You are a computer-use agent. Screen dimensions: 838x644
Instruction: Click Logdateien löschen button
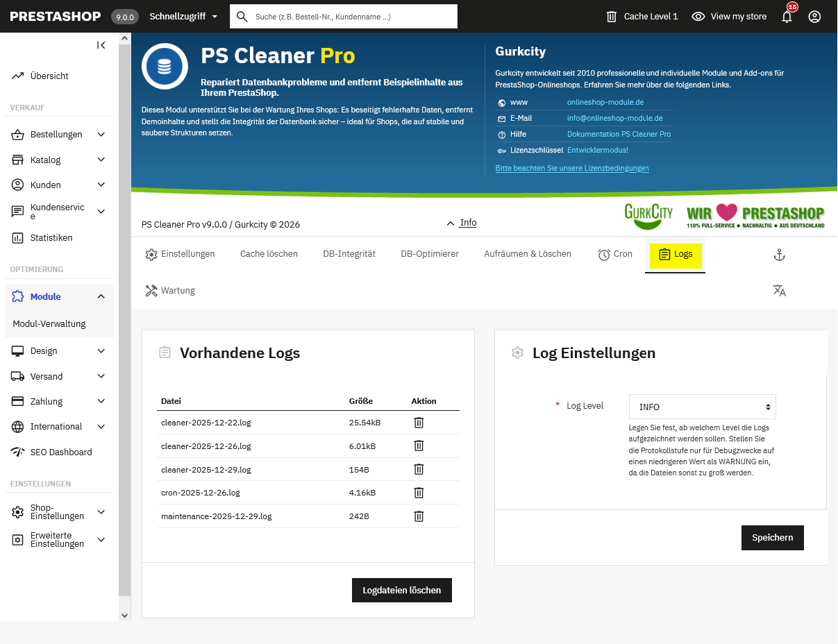[x=402, y=591]
